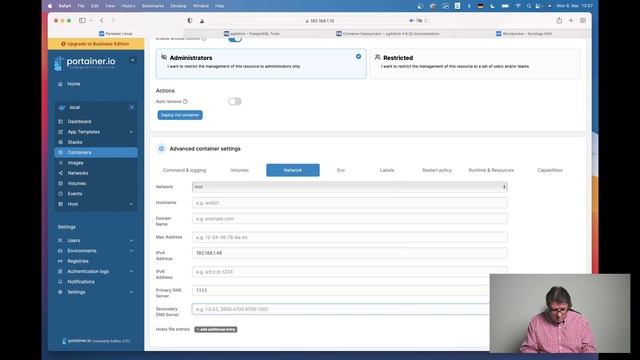The image size is (640, 360).
Task: Show Safari tab overview icon
Action: [x=583, y=20]
